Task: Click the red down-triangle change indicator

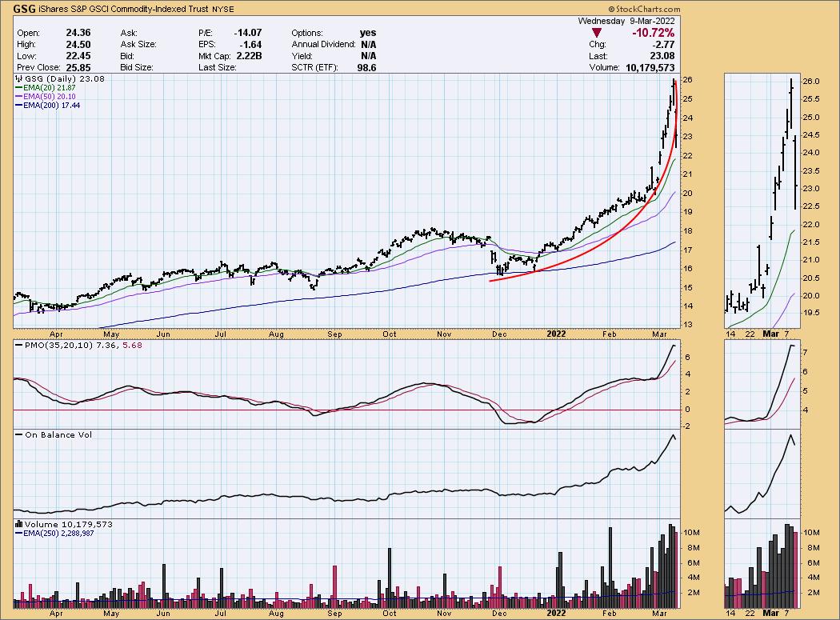Action: tap(596, 34)
